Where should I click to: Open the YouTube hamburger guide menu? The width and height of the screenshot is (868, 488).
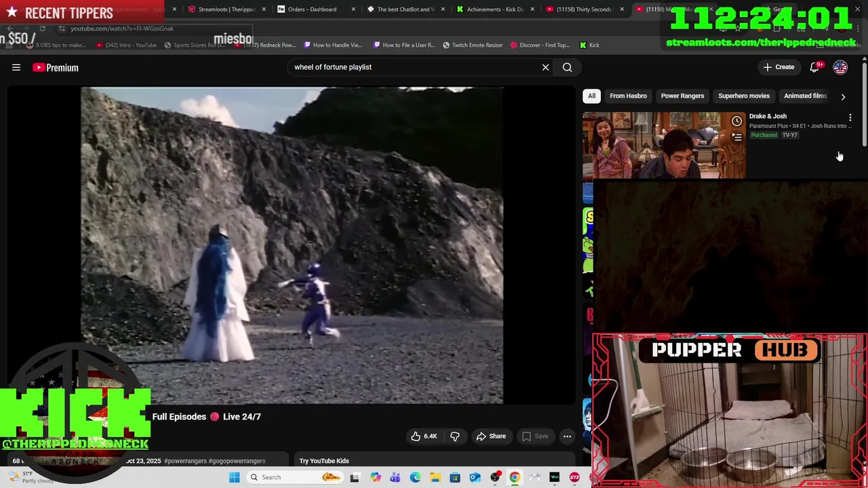coord(16,67)
